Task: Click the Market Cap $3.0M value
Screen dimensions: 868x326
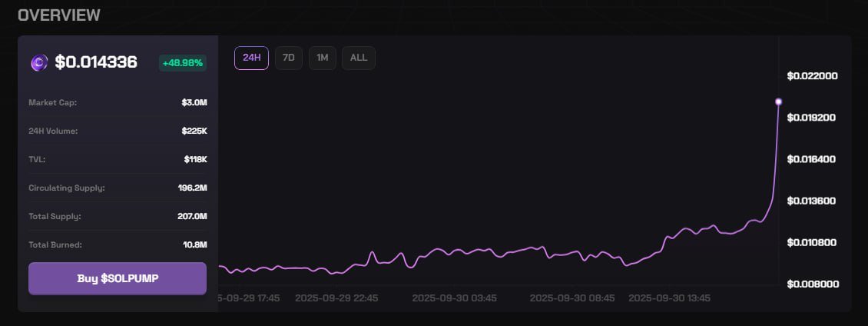Action: click(x=194, y=102)
